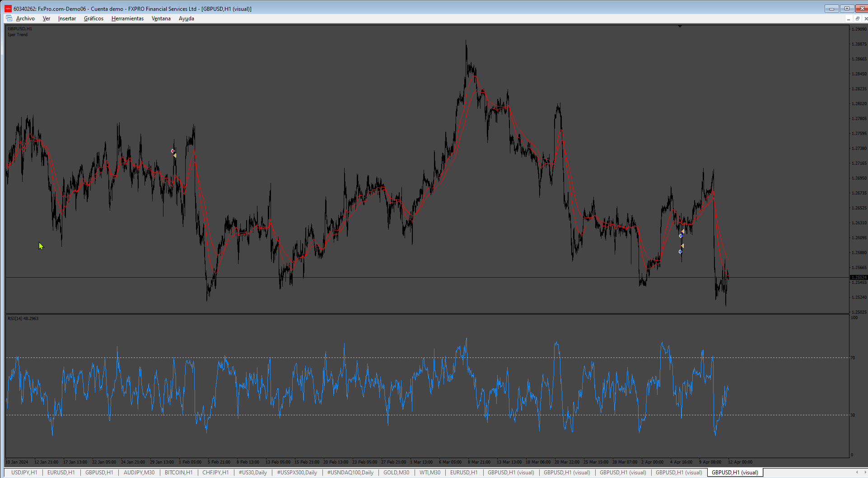Viewport: 868px width, 478px height.
Task: Click the 8 Mar 21:00 time axis label
Action: click(x=479, y=462)
